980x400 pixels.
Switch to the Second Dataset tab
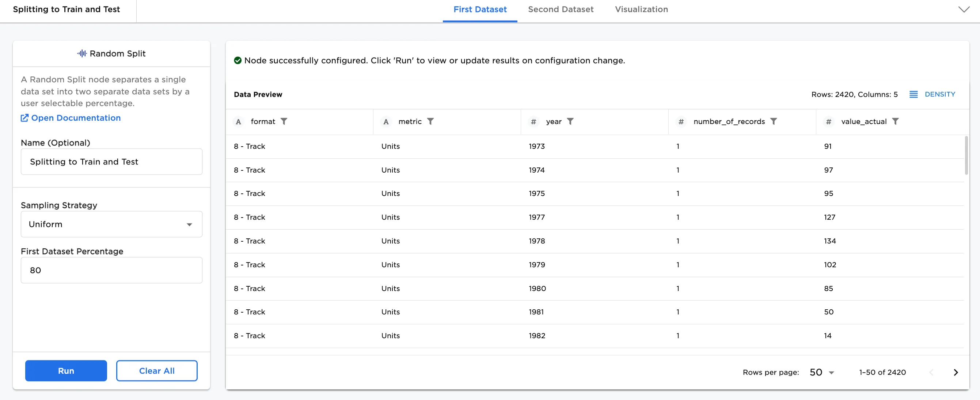[x=561, y=10]
